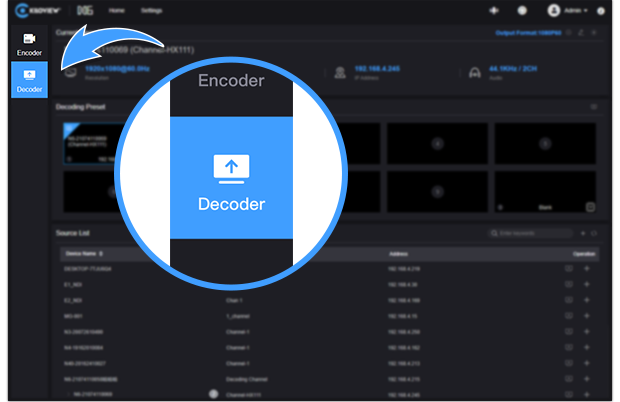
Task: Add the E2_NDI source with its plus
Action: tap(587, 300)
